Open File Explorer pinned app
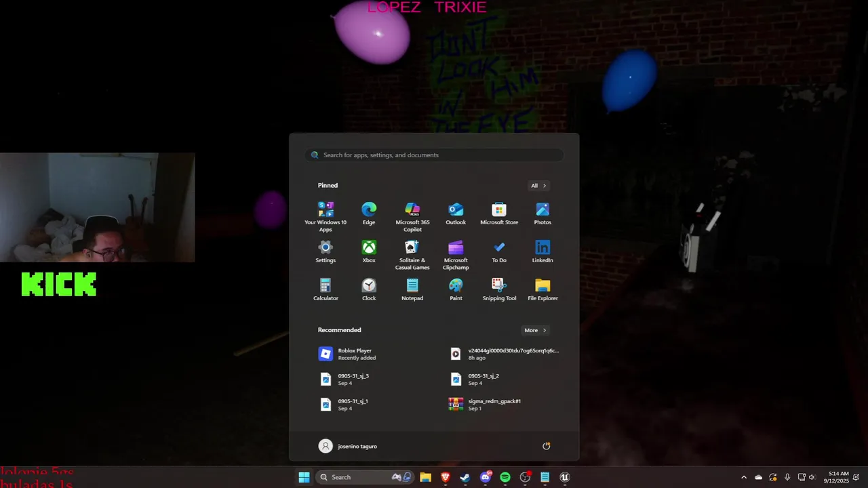The image size is (868, 488). tap(542, 289)
